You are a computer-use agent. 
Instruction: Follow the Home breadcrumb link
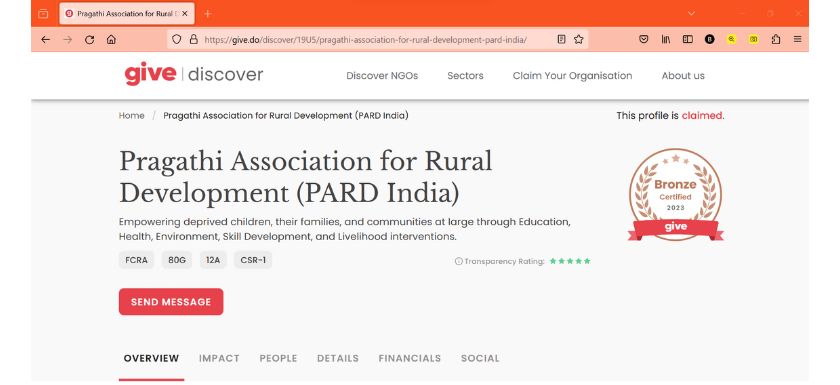(x=132, y=115)
